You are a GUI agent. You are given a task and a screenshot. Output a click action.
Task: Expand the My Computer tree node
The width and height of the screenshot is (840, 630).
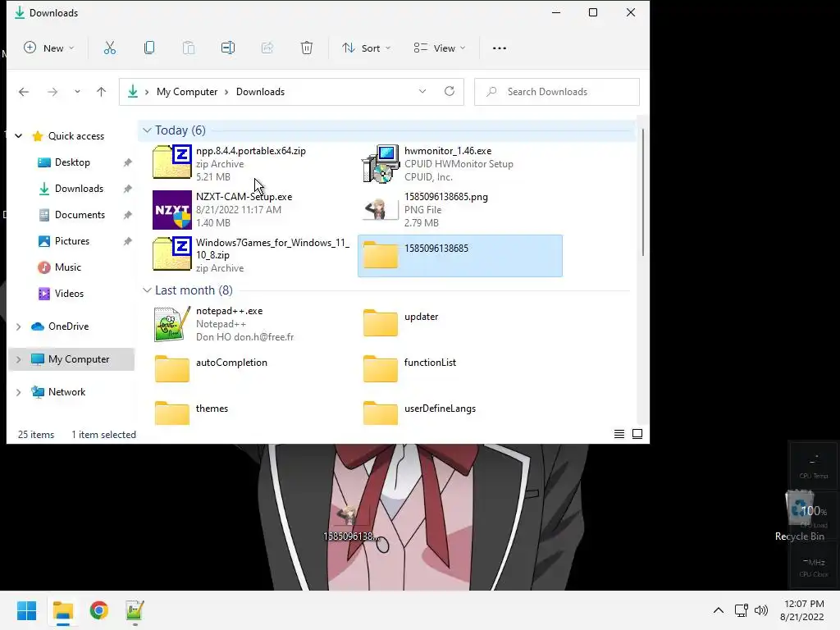coord(18,359)
